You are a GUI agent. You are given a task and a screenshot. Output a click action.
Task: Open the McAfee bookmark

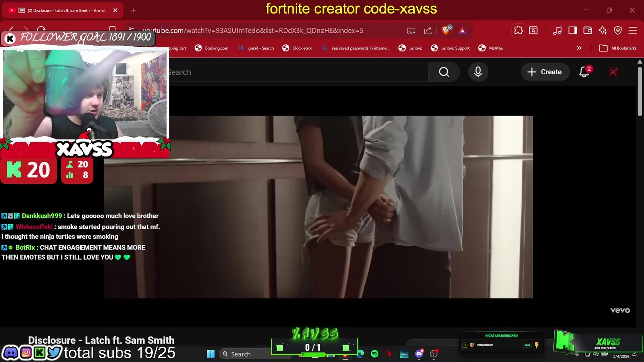point(491,48)
